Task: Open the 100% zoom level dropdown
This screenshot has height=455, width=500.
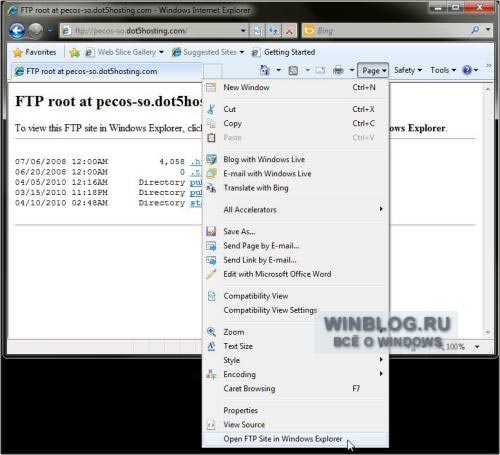Action: click(477, 347)
